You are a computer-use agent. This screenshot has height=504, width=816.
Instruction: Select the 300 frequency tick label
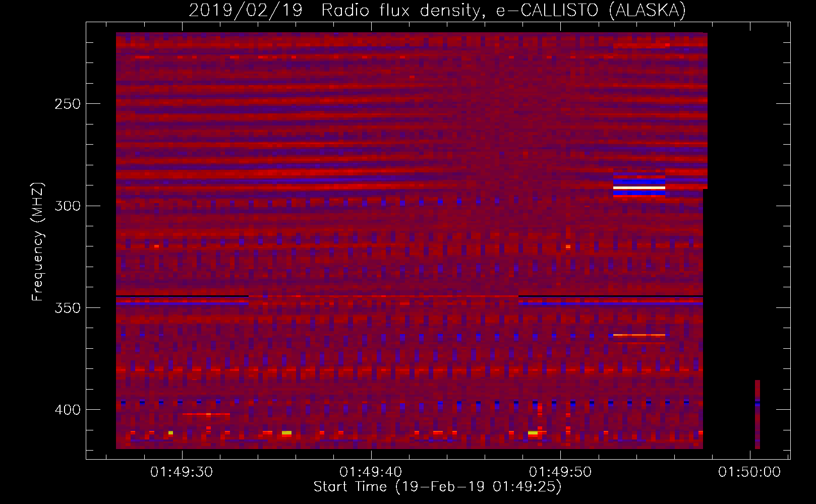(68, 206)
